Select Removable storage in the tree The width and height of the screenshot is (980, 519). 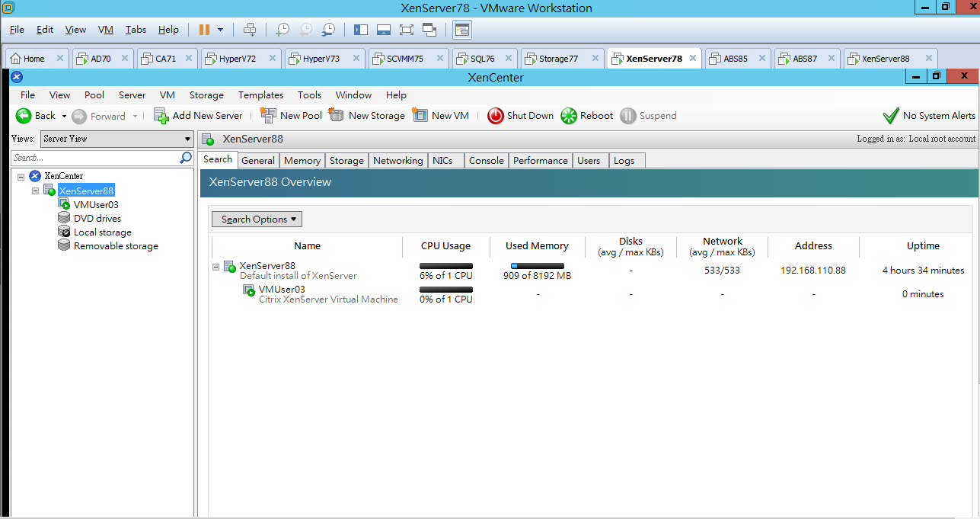click(x=116, y=246)
